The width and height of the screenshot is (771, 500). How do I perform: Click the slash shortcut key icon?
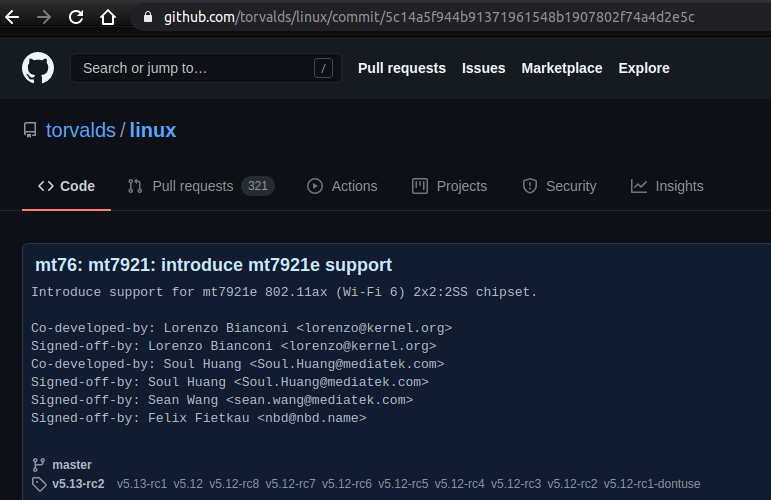tap(323, 68)
